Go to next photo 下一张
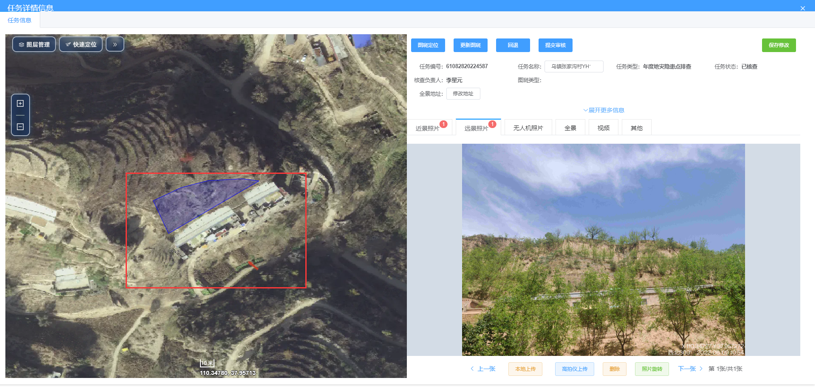815x391 pixels. point(690,369)
